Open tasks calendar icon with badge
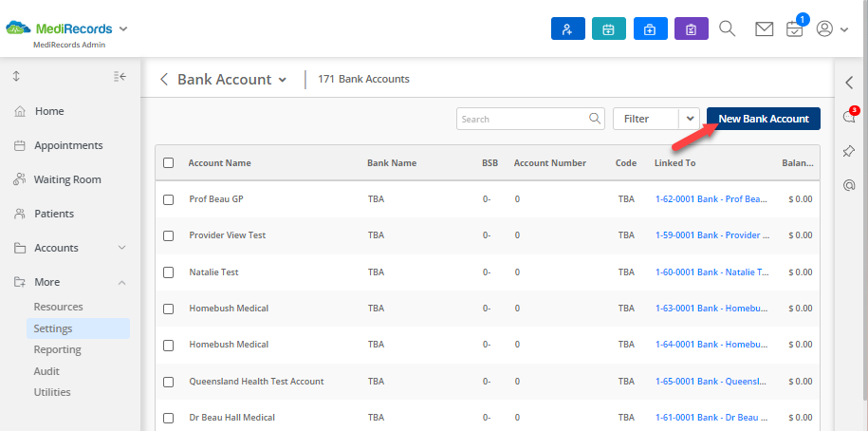This screenshot has width=868, height=431. (795, 28)
